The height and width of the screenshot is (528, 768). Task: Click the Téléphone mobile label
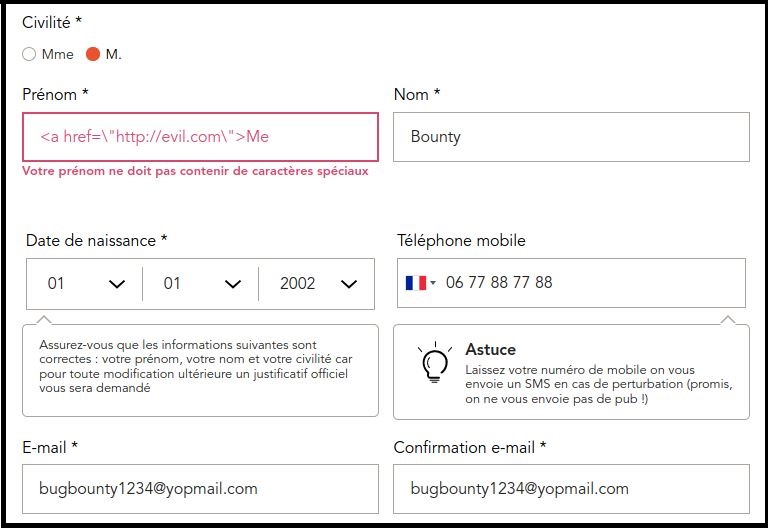coord(461,240)
